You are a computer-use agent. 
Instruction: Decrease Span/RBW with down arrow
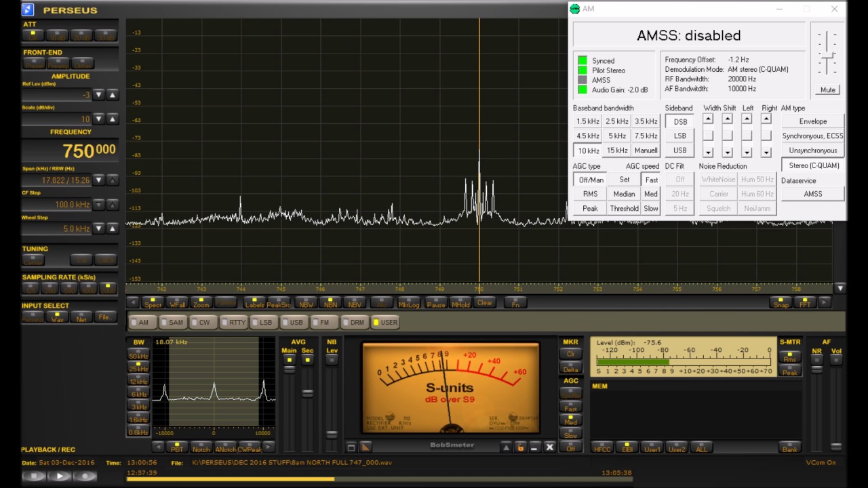tap(99, 180)
